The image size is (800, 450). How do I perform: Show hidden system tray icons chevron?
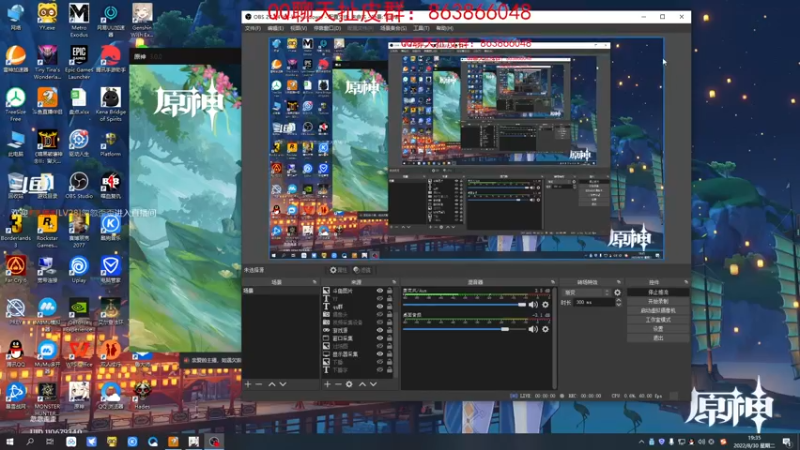641,442
